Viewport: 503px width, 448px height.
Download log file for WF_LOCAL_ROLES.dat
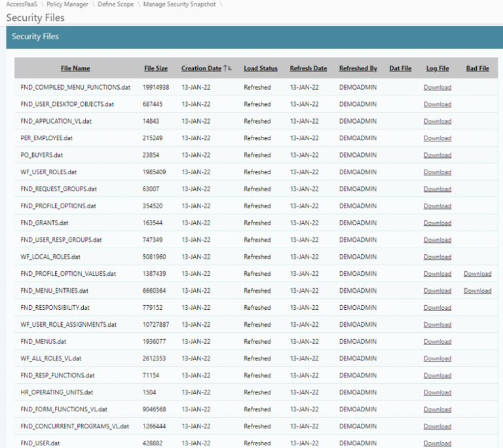pyautogui.click(x=438, y=257)
